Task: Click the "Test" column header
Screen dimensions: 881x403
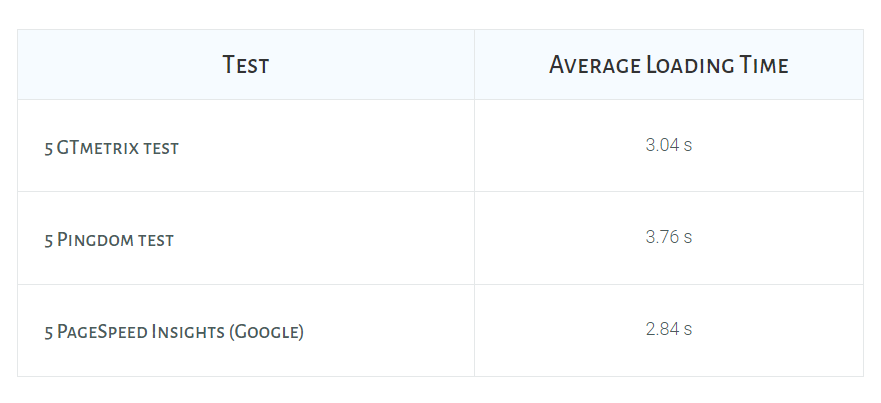Action: pos(246,65)
